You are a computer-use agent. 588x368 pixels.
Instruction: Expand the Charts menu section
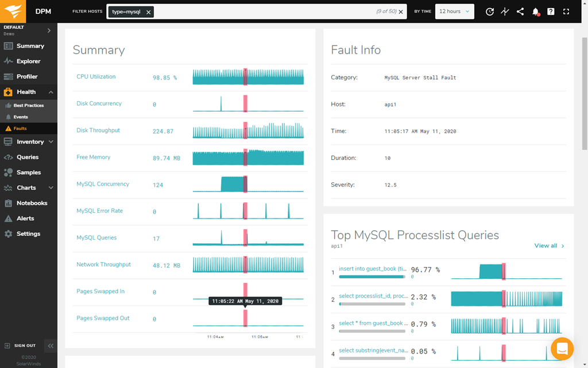pyautogui.click(x=51, y=187)
